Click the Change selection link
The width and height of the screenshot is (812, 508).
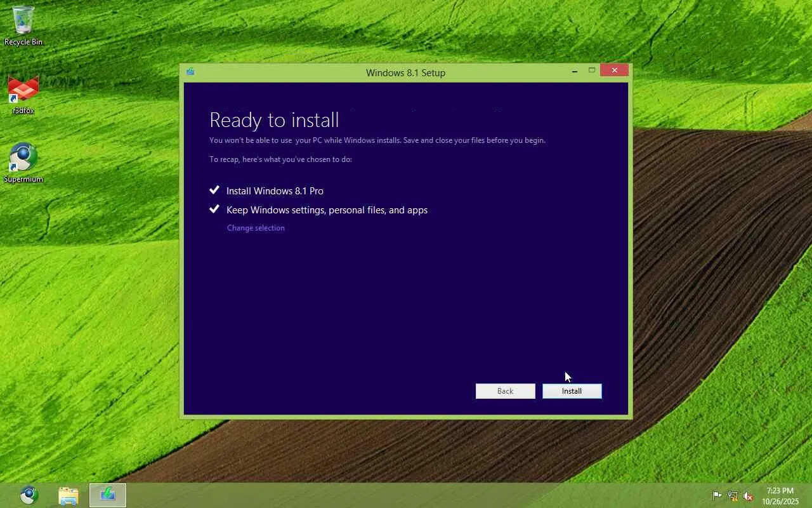[x=256, y=228]
